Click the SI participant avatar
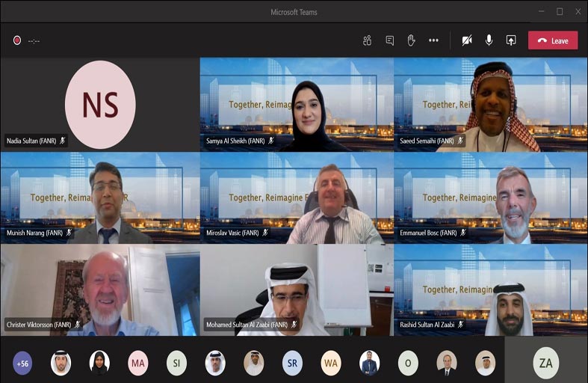Viewport: 588px width, 383px height. (x=176, y=363)
